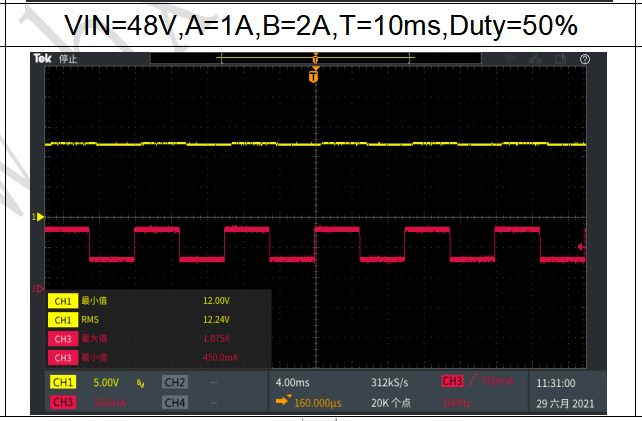Click the waveform record overview bar at top
Viewport: 642px width, 421px height.
[x=315, y=59]
